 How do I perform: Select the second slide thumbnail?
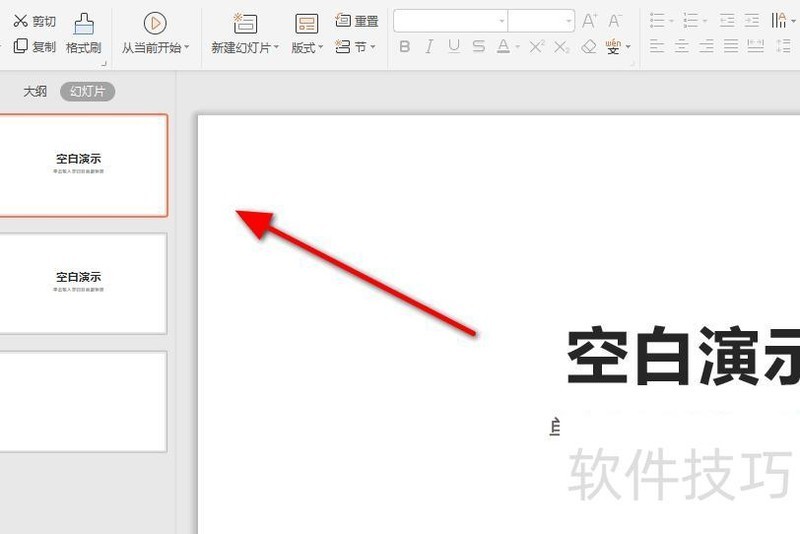click(x=80, y=283)
